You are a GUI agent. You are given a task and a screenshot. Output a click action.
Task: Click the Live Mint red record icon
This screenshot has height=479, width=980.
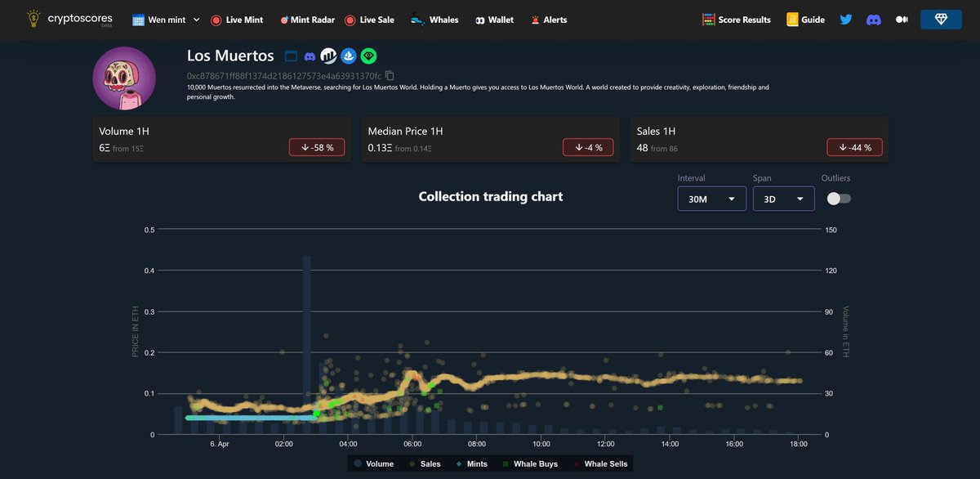[216, 20]
